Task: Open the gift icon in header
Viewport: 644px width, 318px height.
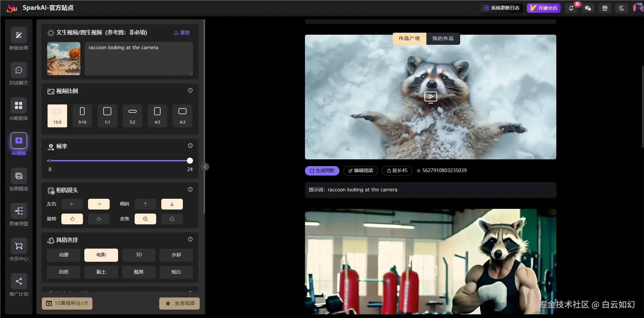Action: click(605, 8)
